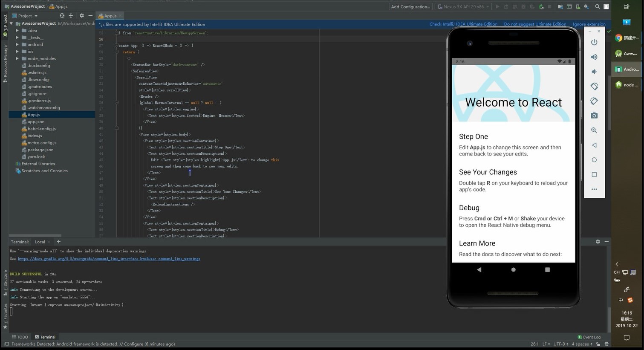The image size is (644, 350).
Task: Toggle the 1: Project tool window
Action: pos(5,26)
